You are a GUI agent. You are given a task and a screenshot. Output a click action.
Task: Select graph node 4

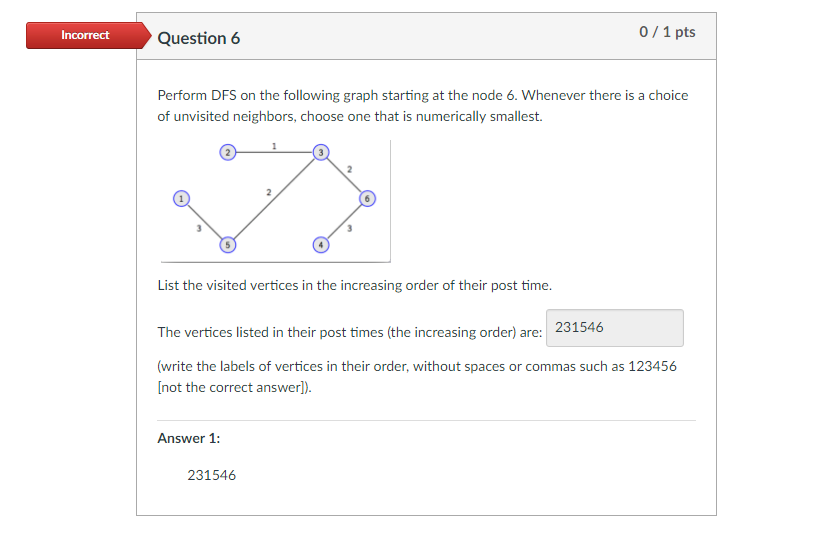click(321, 245)
